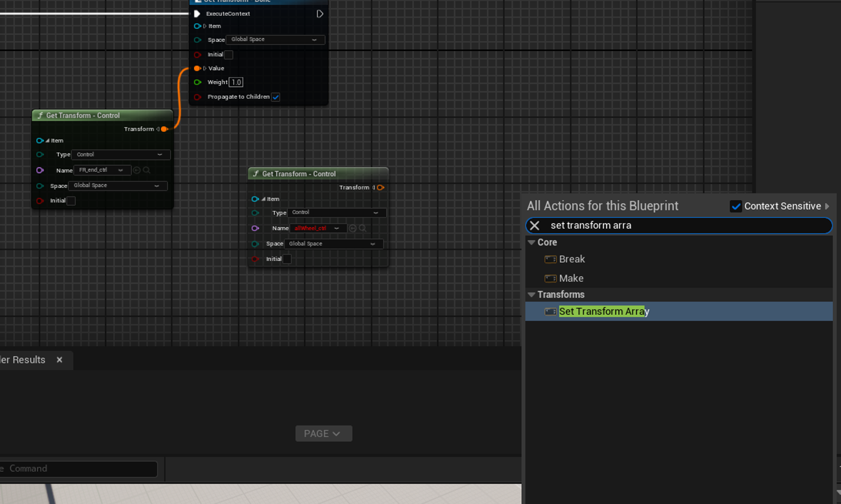841x504 pixels.
Task: Collapse the Transforms category in actions list
Action: [532, 295]
